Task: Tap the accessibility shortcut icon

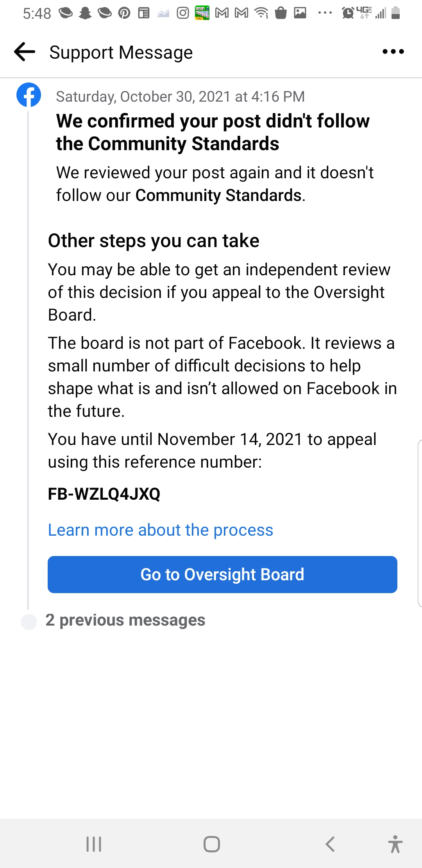Action: coord(395,844)
